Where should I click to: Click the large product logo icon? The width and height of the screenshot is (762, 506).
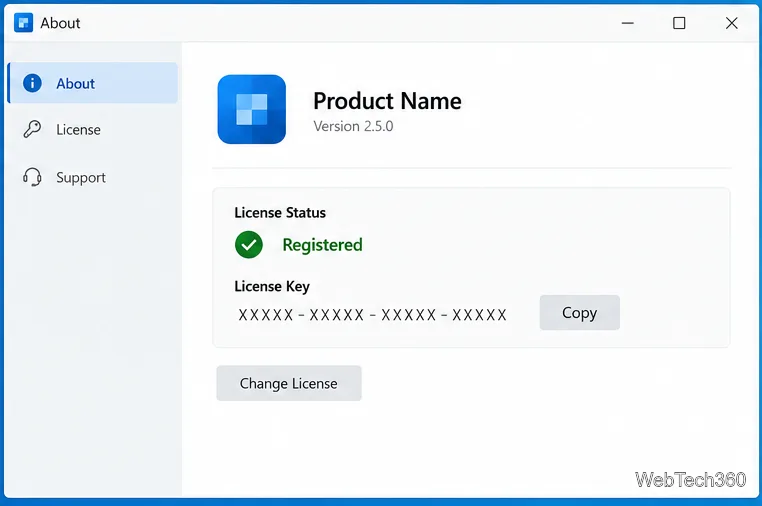(x=252, y=109)
